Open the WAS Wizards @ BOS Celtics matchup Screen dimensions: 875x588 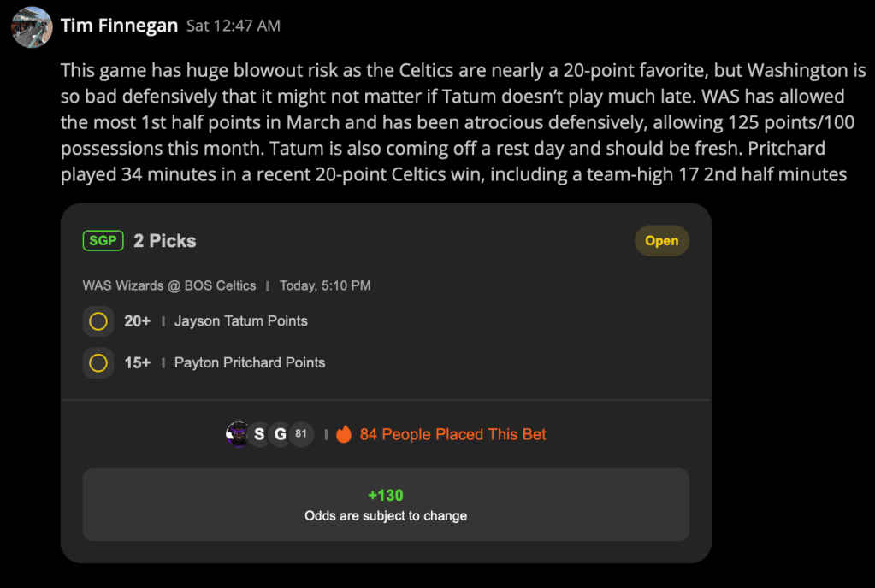tap(169, 286)
